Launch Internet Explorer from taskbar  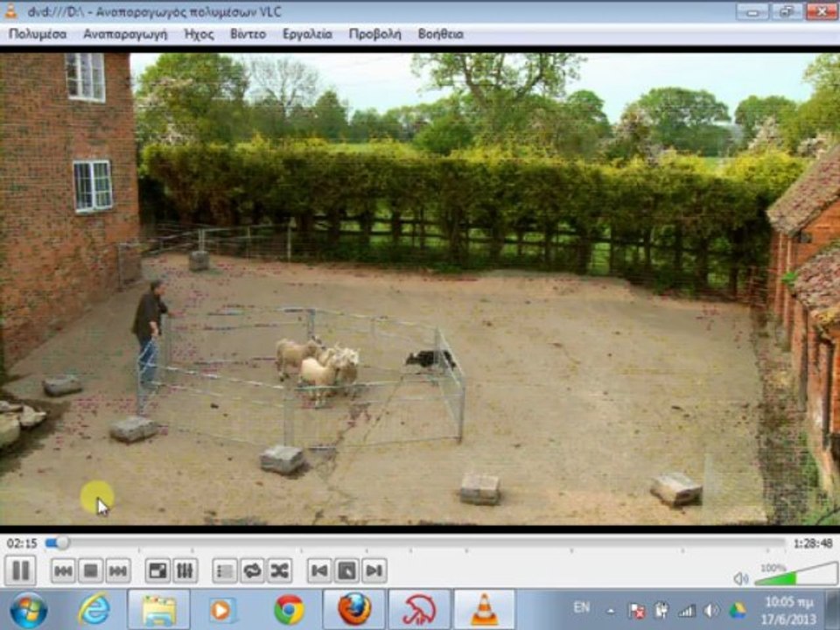click(x=94, y=610)
